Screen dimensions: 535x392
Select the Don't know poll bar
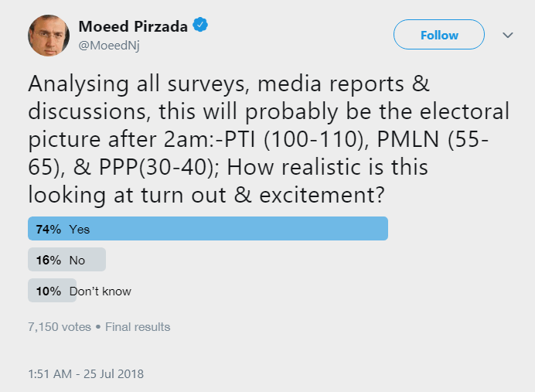tap(52, 291)
